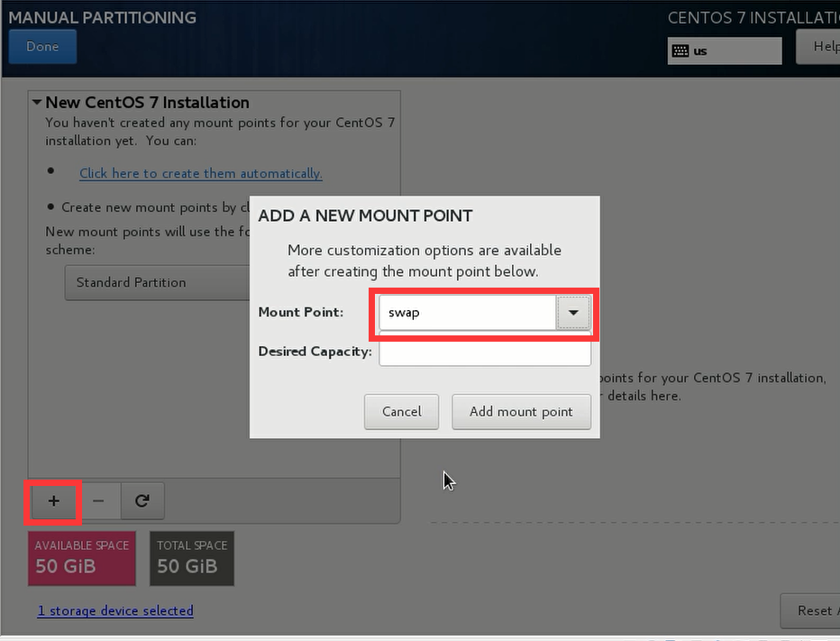Click the Reset All button
Viewport: 840px width, 641px height.
(x=813, y=610)
